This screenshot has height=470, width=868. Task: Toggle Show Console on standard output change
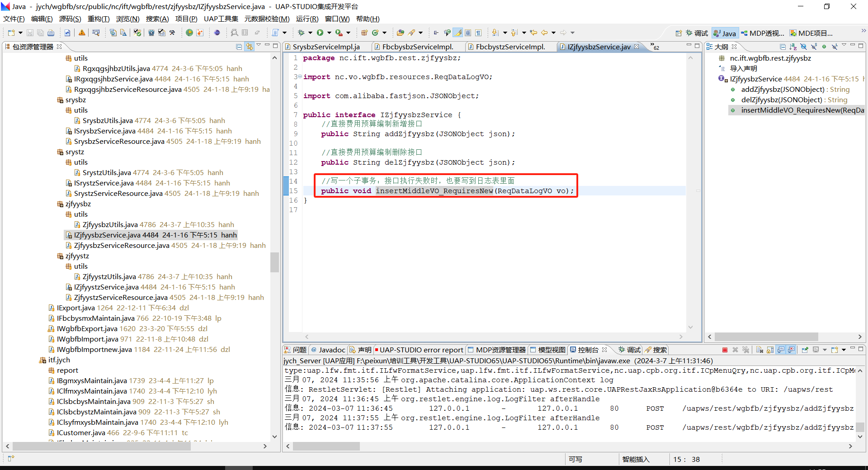coord(781,350)
